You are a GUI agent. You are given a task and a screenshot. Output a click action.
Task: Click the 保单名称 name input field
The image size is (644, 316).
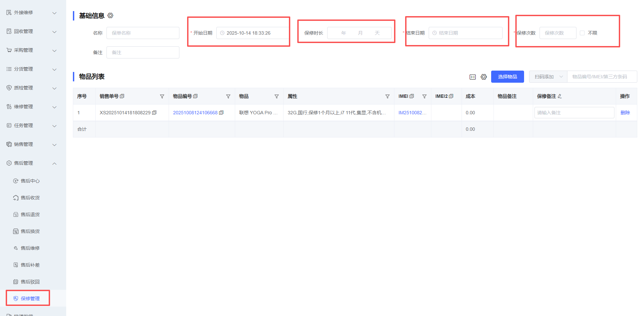coord(143,33)
